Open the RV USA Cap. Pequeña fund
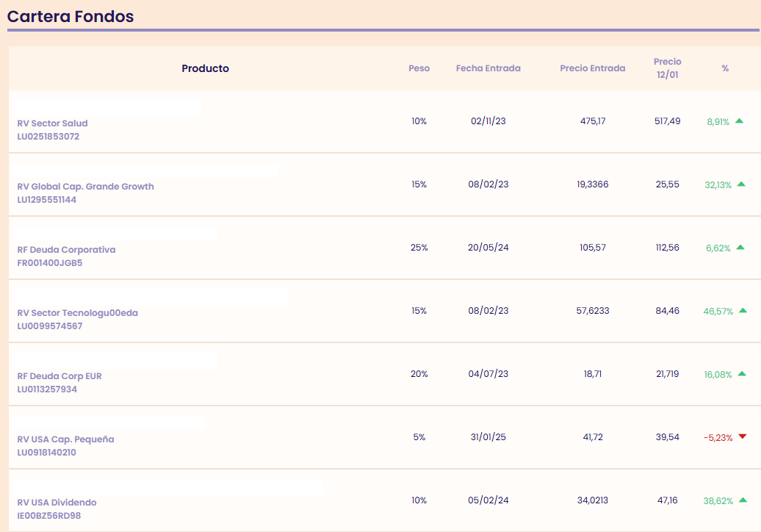The height and width of the screenshot is (532, 761). coord(65,439)
